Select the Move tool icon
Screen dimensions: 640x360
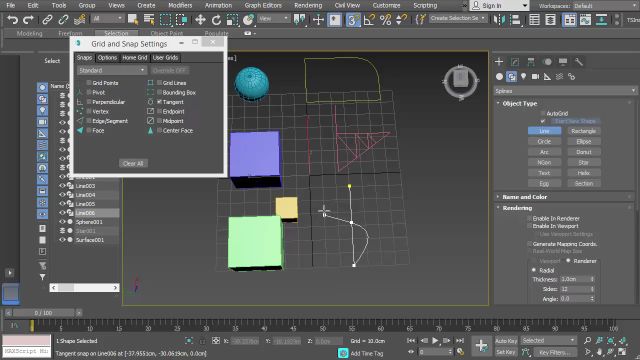[200, 20]
